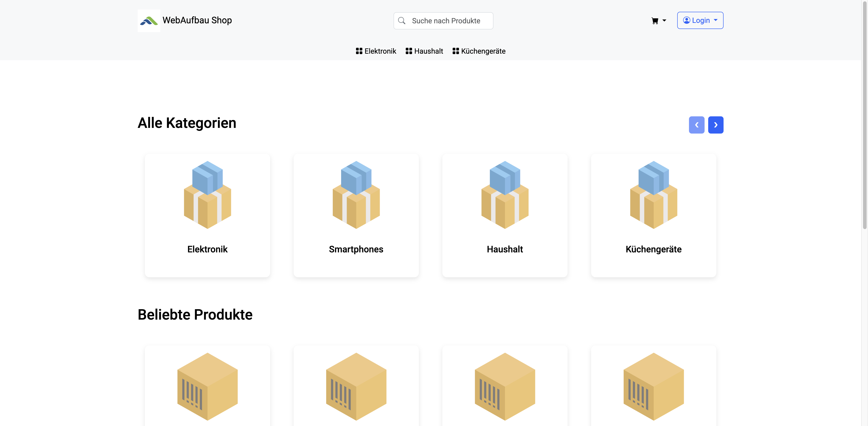The width and height of the screenshot is (868, 426).
Task: Click the last popular product box image
Action: [653, 386]
